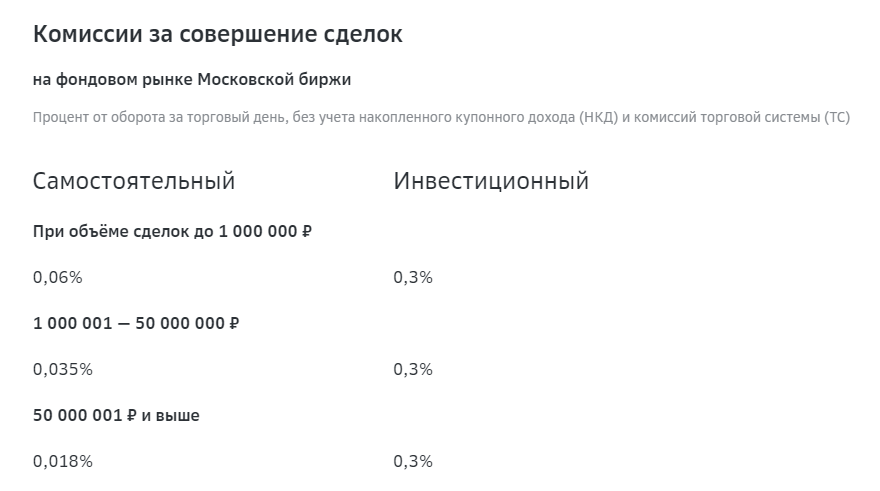Click the 0,06% commission value
This screenshot has width=880, height=491.
coord(57,277)
